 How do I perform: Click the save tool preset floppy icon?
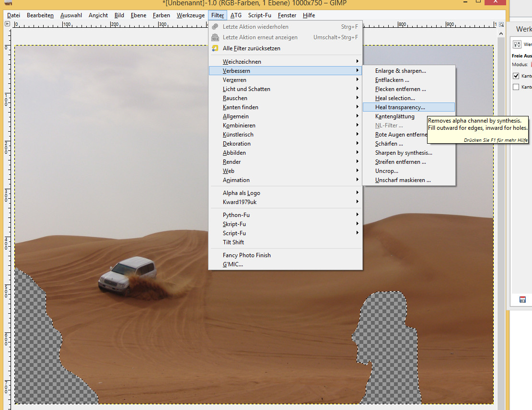tap(523, 300)
